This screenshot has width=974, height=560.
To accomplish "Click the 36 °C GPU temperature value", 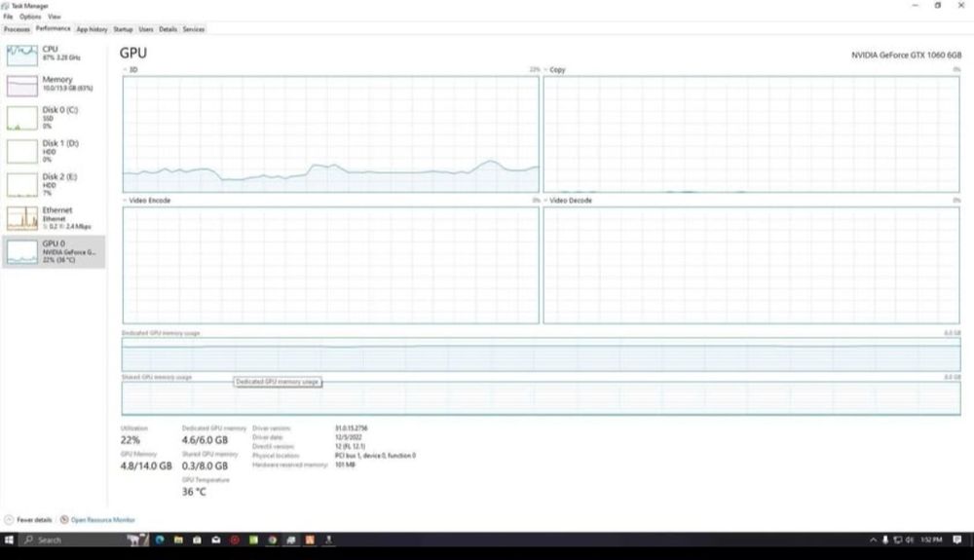I will tap(194, 492).
